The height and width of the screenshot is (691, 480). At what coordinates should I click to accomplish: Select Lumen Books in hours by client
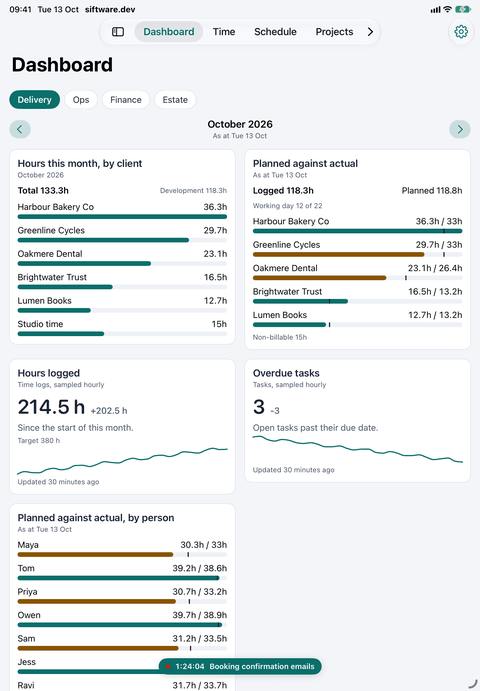click(45, 301)
